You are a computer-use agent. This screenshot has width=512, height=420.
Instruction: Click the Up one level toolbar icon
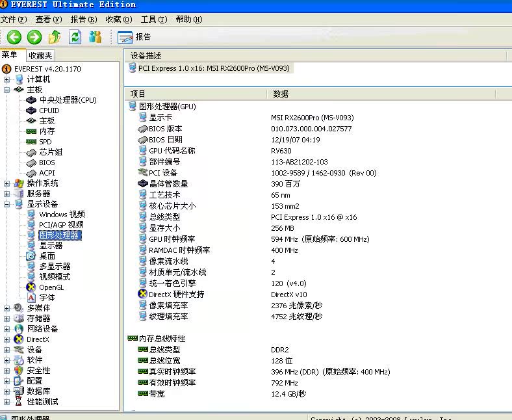click(x=55, y=37)
